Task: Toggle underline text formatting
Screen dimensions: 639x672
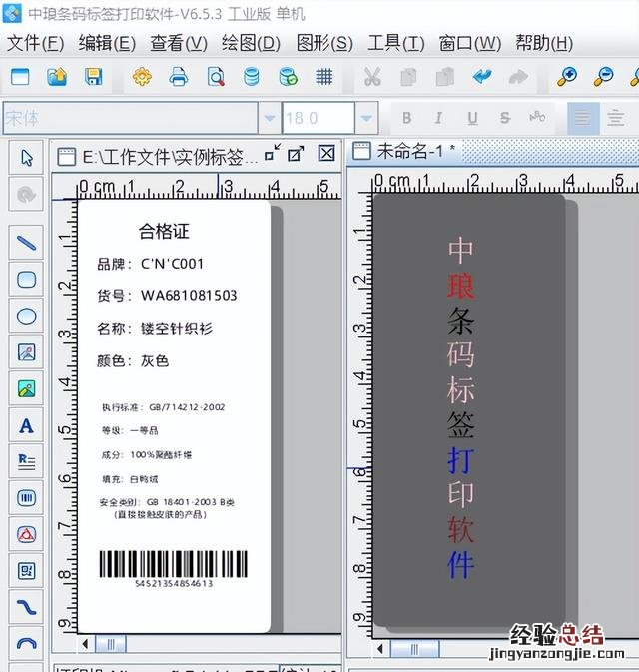Action: click(x=472, y=118)
